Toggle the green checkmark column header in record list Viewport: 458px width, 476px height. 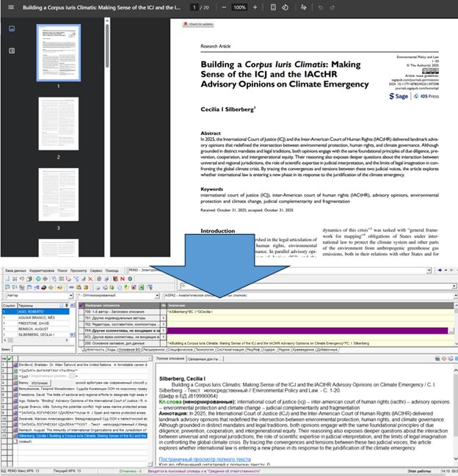click(10, 359)
